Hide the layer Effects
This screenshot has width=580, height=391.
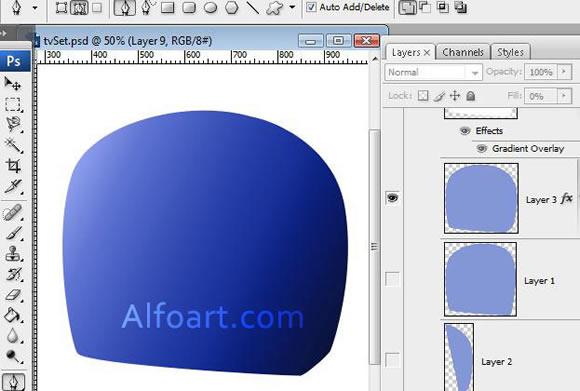(x=465, y=131)
